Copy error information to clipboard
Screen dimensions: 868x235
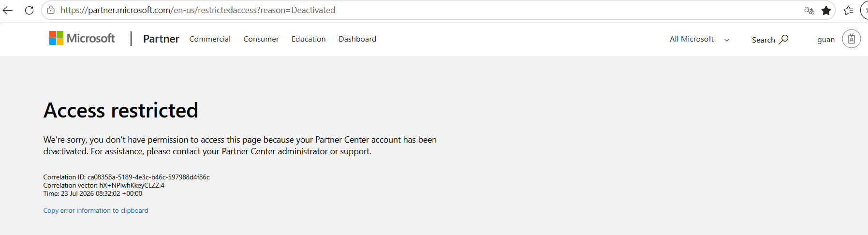tap(96, 210)
